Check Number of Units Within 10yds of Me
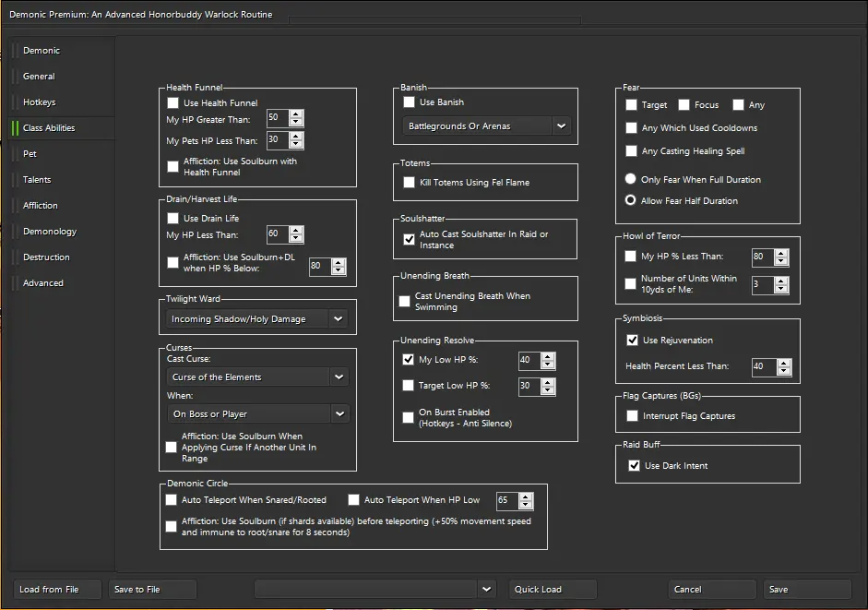The height and width of the screenshot is (610, 868). [x=631, y=283]
